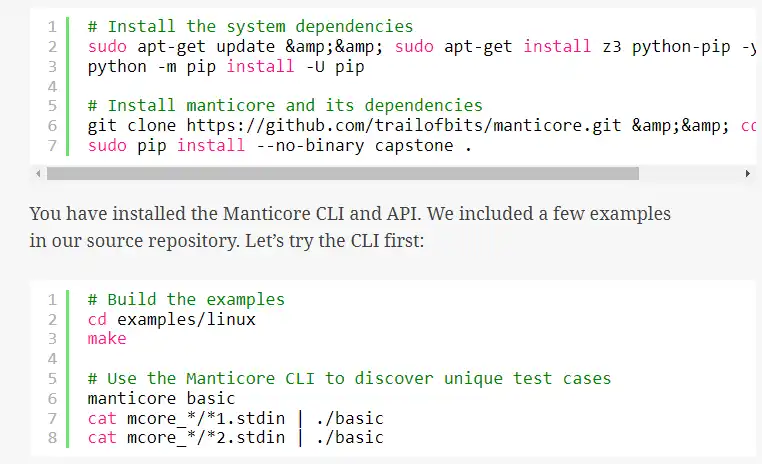Click the line 'cat mcore_*/*2.stdin | ./basic'
The image size is (762, 464).
coord(236,438)
